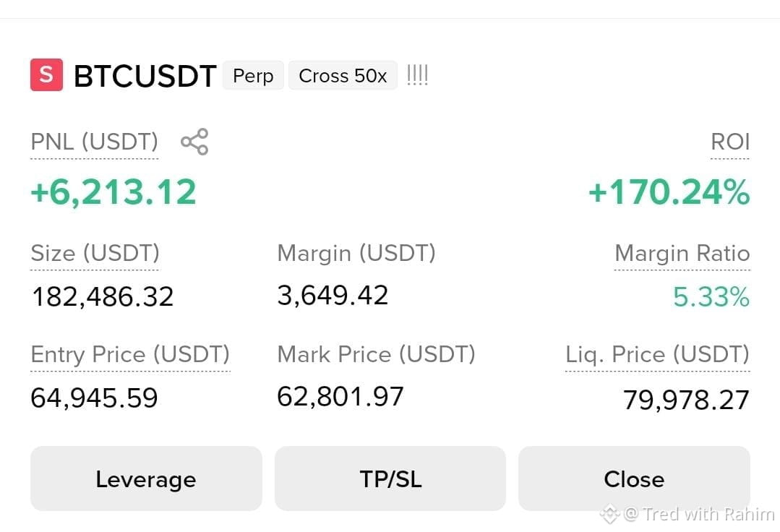Tap the Liq. Price (USDT) label
The width and height of the screenshot is (780, 532).
(x=658, y=354)
